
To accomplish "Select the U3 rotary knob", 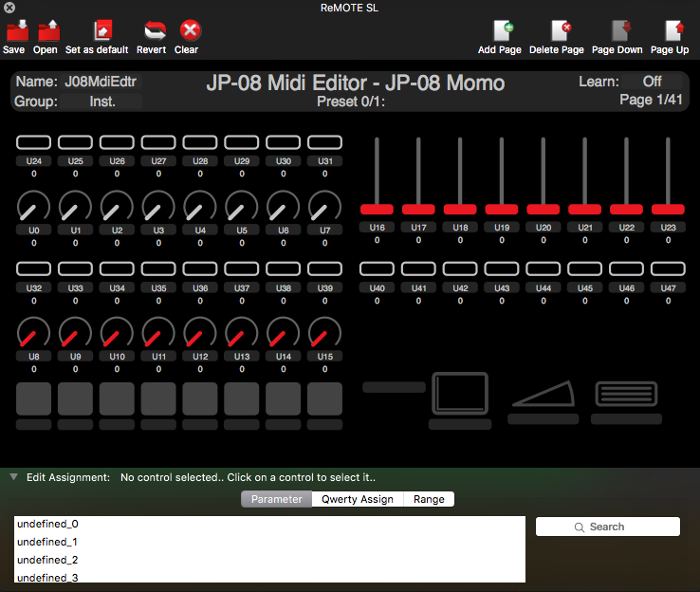I will click(x=158, y=206).
